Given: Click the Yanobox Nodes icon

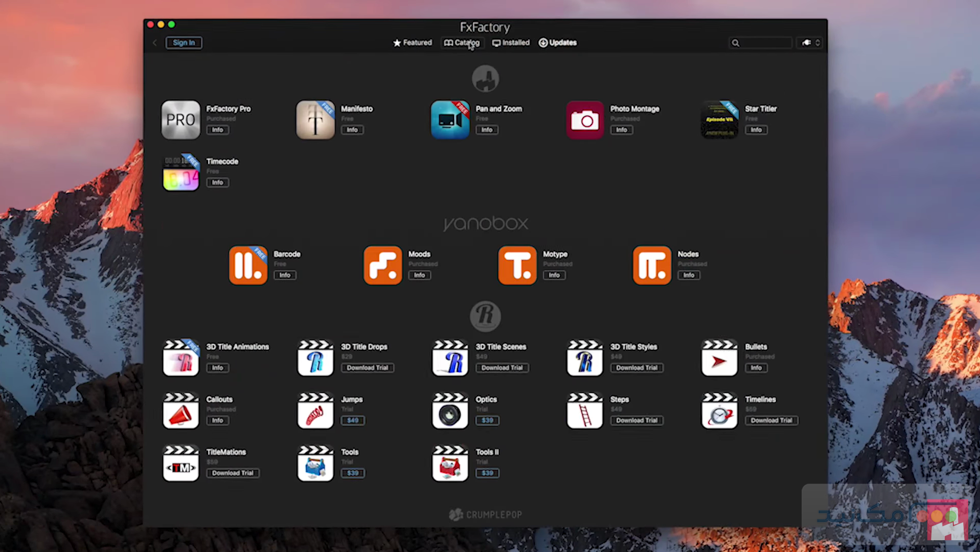Looking at the screenshot, I should [x=652, y=265].
